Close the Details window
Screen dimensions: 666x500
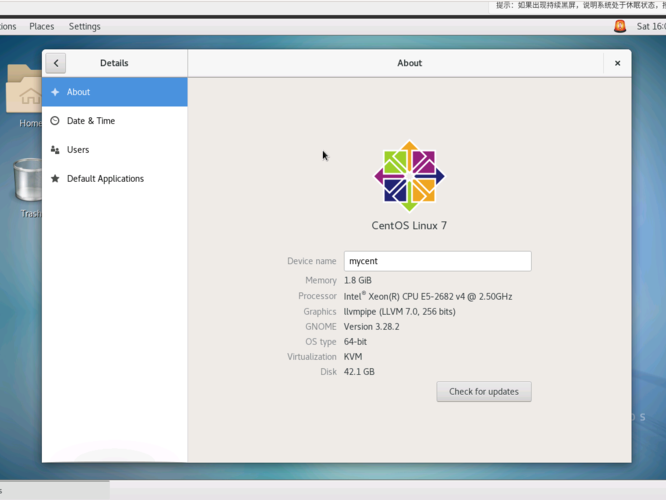pos(617,63)
